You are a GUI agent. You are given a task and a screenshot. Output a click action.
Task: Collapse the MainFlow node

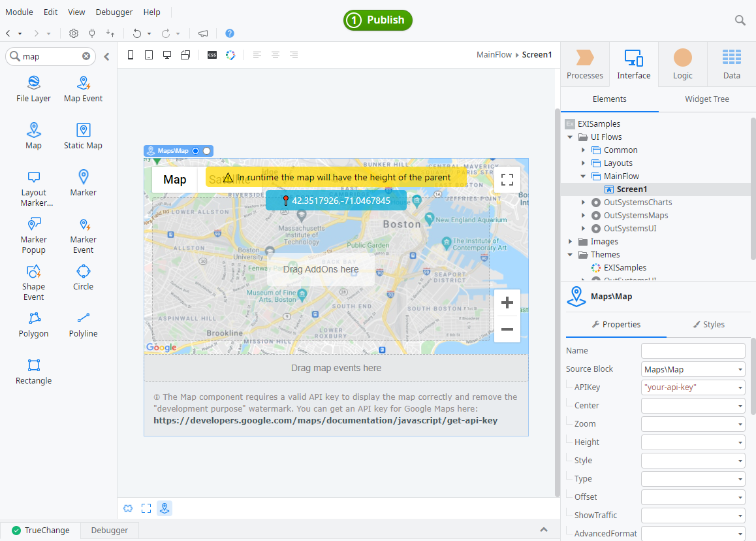584,176
